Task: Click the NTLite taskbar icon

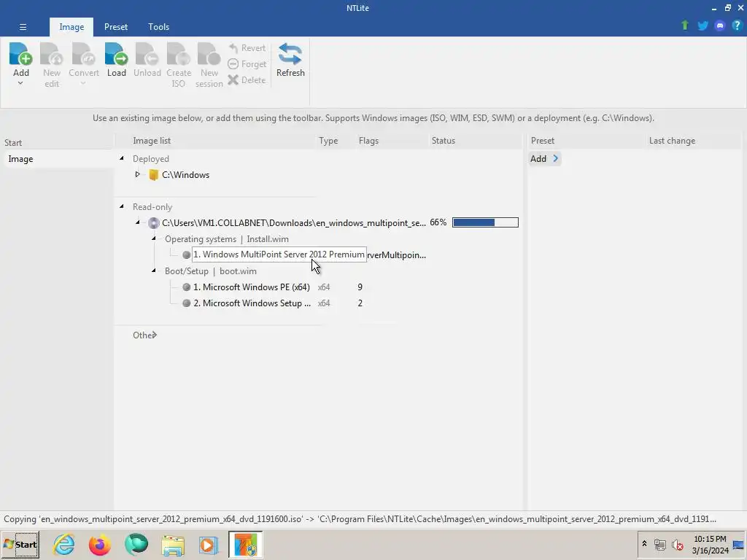Action: point(245,545)
